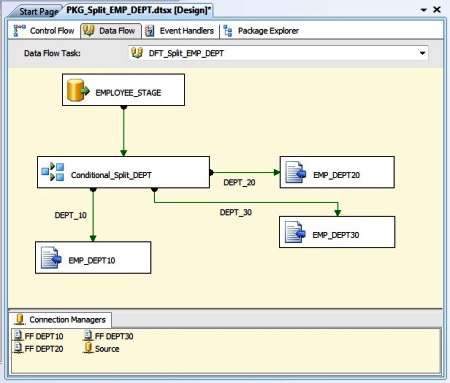This screenshot has height=383, width=450.
Task: Click the Conditional_Split_DEPT transformation icon
Action: pyautogui.click(x=53, y=172)
